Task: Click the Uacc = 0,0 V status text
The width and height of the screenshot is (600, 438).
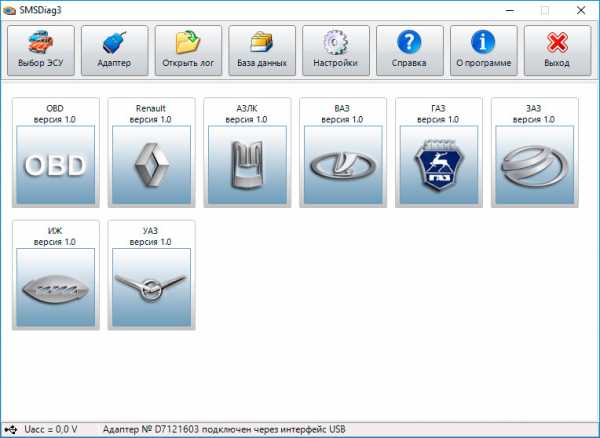Action: click(51, 430)
